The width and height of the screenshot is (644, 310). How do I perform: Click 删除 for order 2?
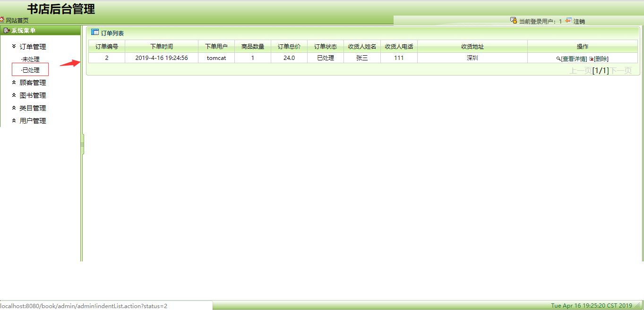[x=601, y=59]
